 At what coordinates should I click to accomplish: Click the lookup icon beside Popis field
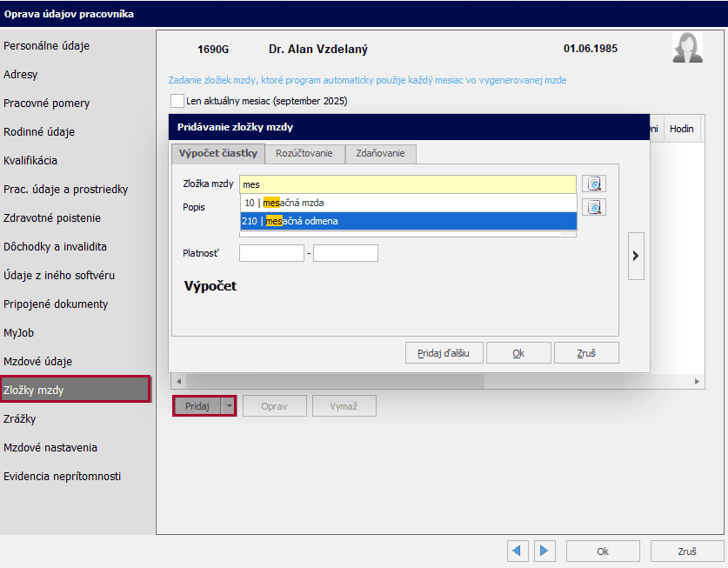pyautogui.click(x=594, y=207)
